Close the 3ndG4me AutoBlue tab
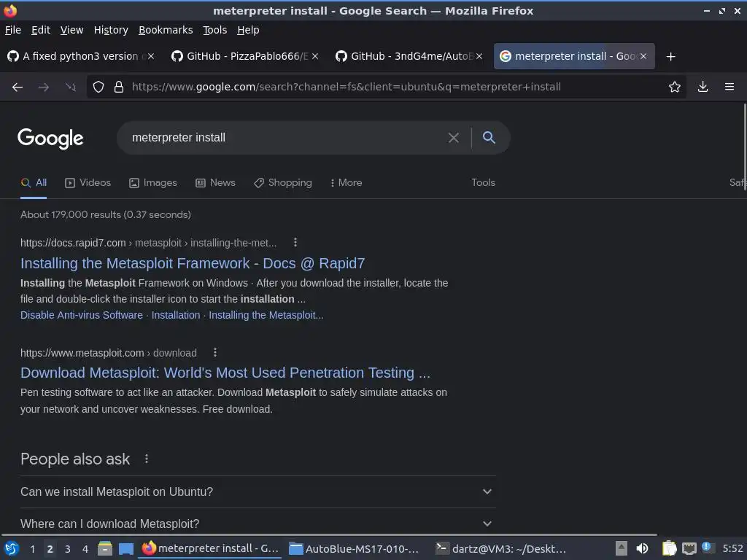This screenshot has width=747, height=560. click(x=479, y=56)
